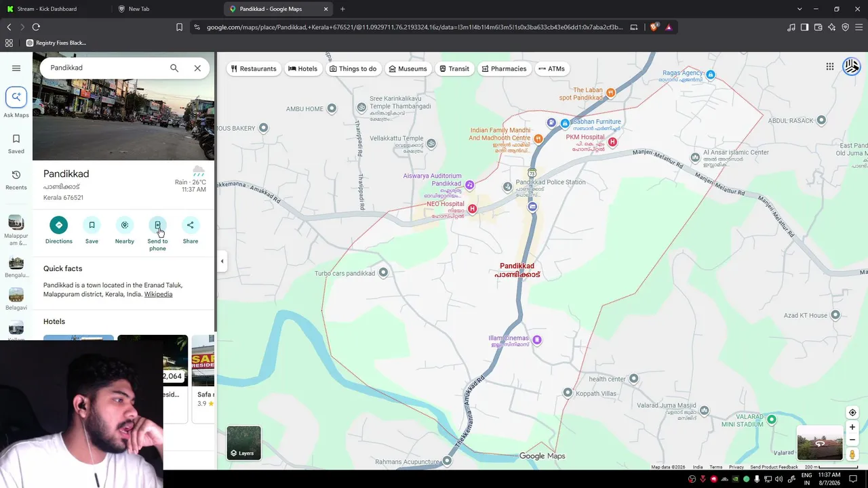Screen dimensions: 868x488
Task: Click the Indian Family Mandhi restaurant marker
Action: 538,138
